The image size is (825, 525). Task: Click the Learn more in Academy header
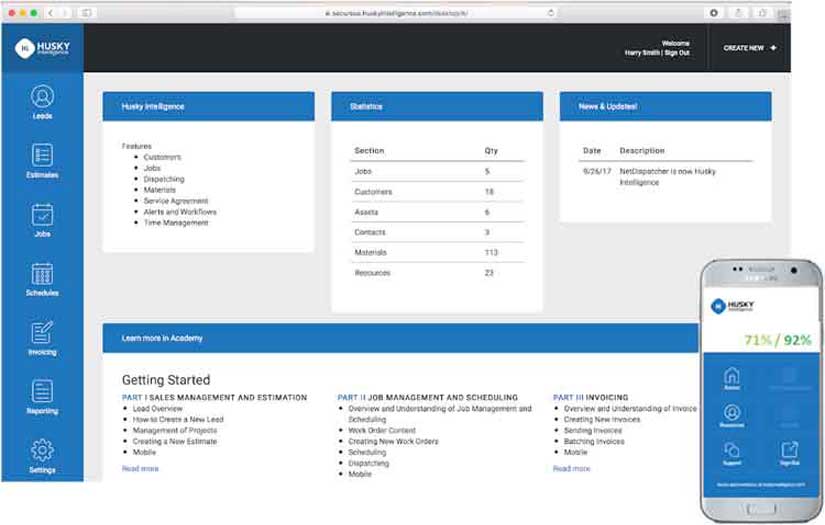click(400, 338)
